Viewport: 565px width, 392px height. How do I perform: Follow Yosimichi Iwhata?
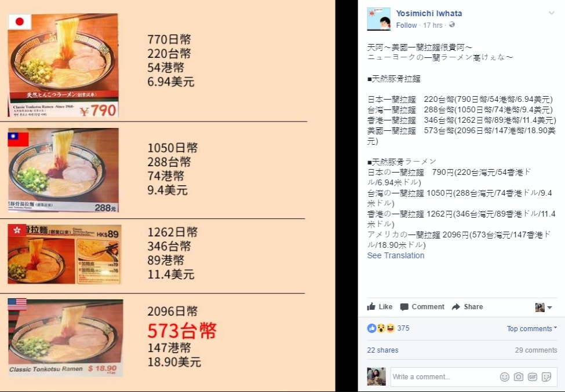[x=406, y=25]
